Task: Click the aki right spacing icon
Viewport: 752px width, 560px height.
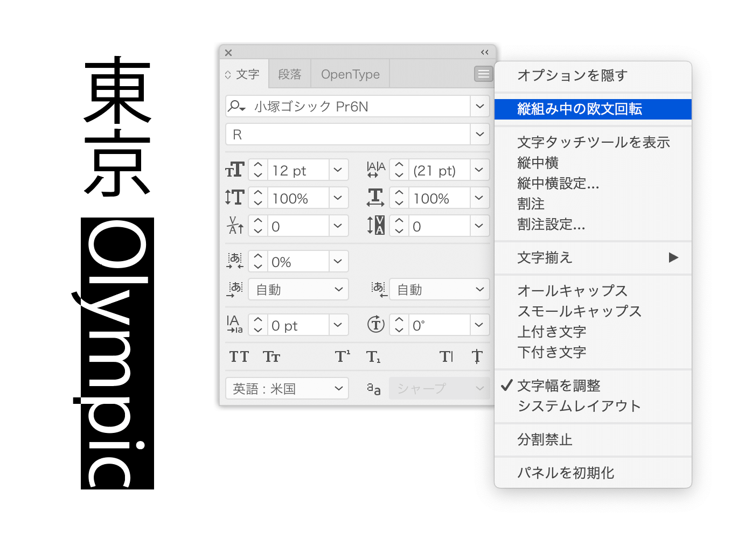Action: [x=379, y=290]
